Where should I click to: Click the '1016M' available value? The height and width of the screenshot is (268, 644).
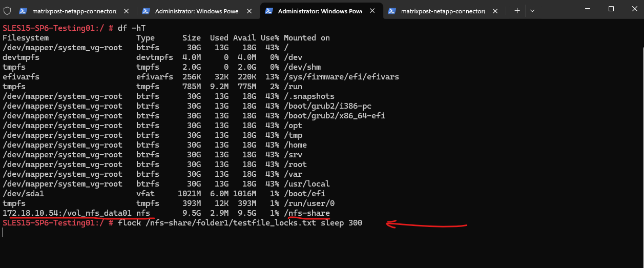pos(244,194)
